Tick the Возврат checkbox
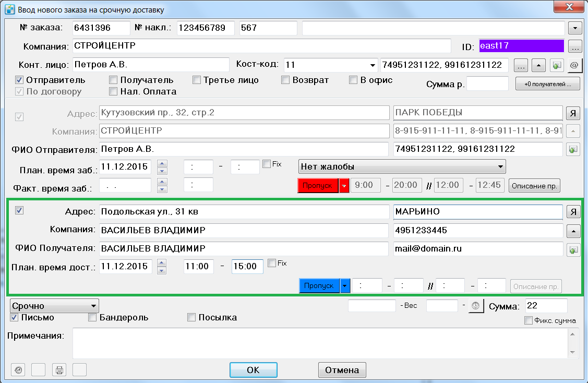 click(x=285, y=80)
